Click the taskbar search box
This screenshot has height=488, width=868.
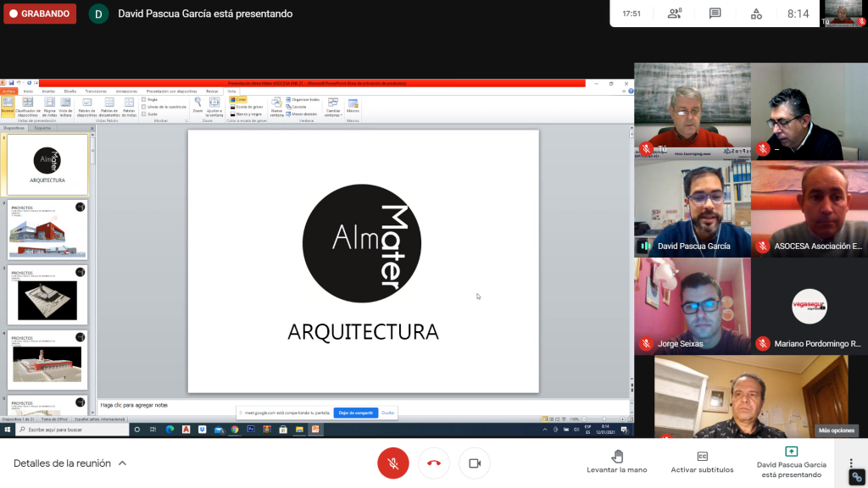tap(72, 430)
